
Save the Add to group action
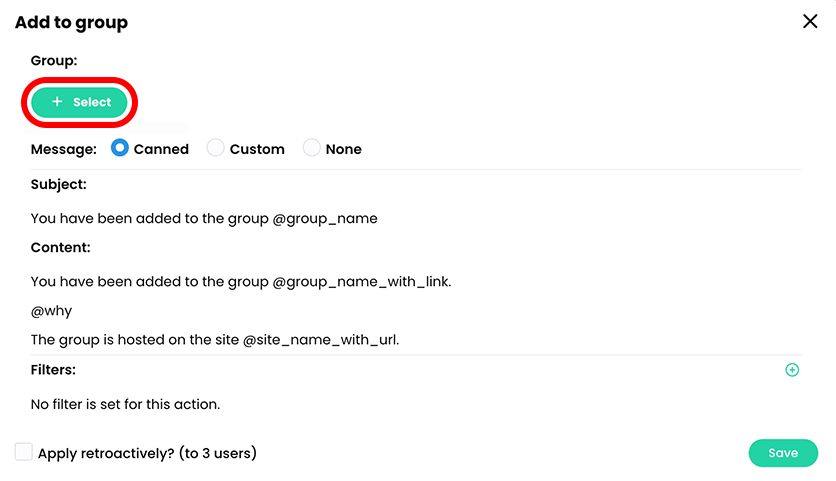(783, 453)
